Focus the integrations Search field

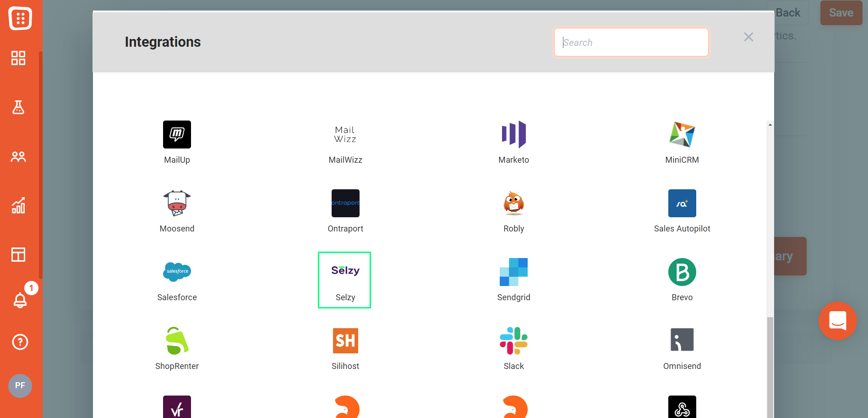tap(631, 42)
